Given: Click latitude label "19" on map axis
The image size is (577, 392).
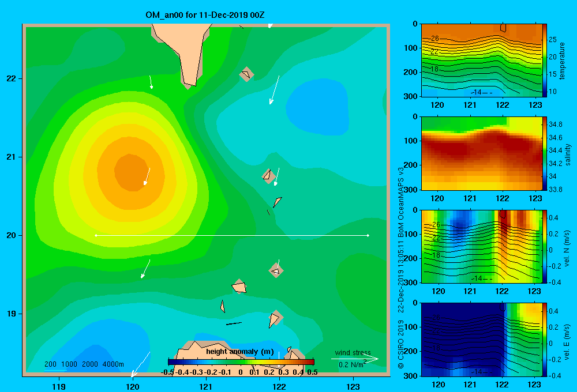Looking at the screenshot, I should tap(12, 314).
